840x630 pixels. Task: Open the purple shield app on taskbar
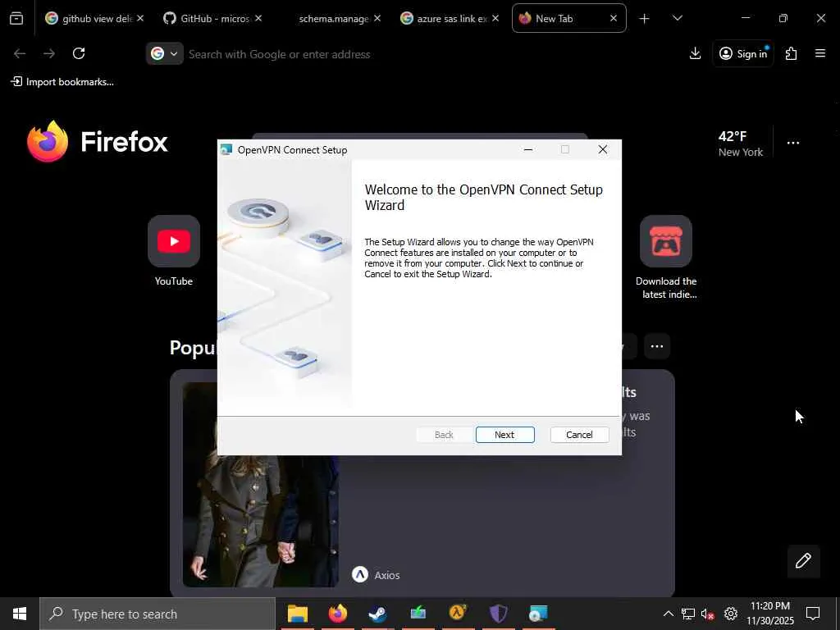tap(498, 614)
